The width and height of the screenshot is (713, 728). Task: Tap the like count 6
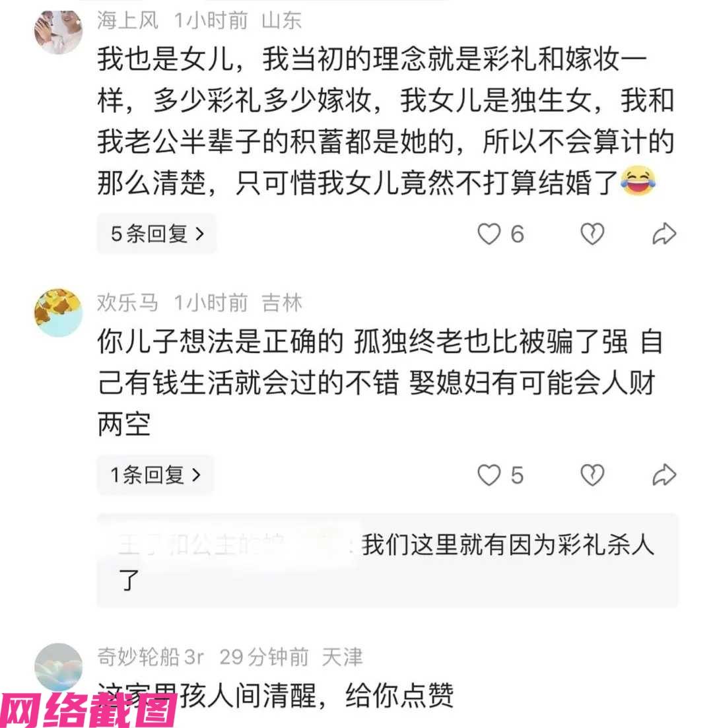[518, 234]
